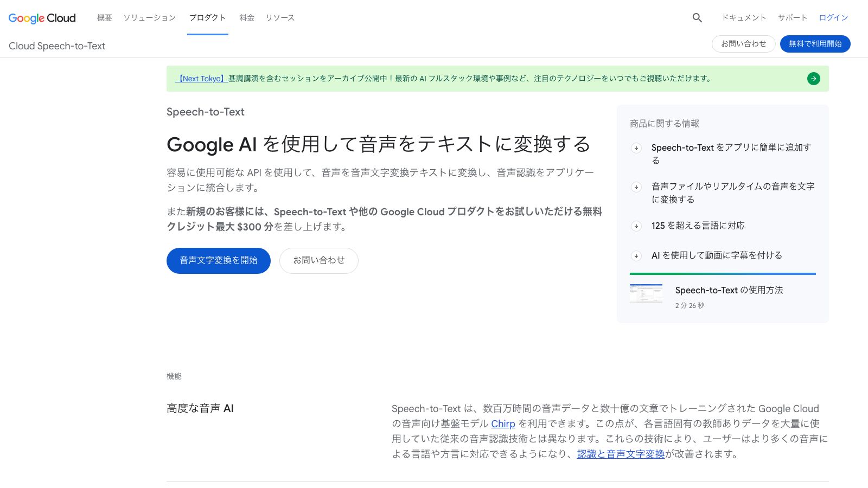Screen dimensions: 868x488
Task: Click 無料で利用開始 button
Action: tap(815, 44)
